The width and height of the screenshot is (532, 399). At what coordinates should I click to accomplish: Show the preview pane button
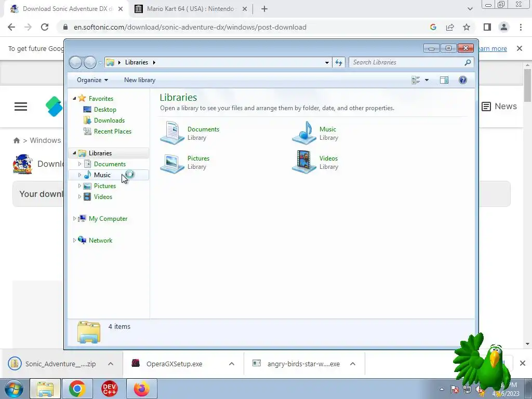pos(444,80)
